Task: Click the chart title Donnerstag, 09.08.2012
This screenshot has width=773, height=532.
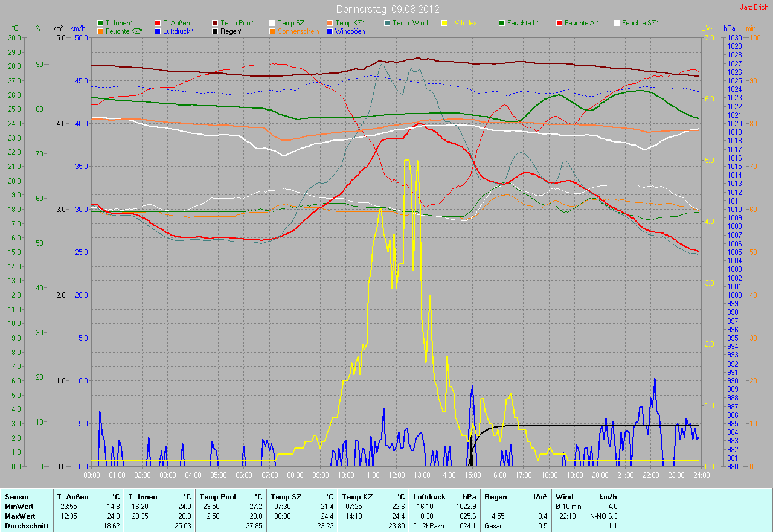Action: coord(387,9)
